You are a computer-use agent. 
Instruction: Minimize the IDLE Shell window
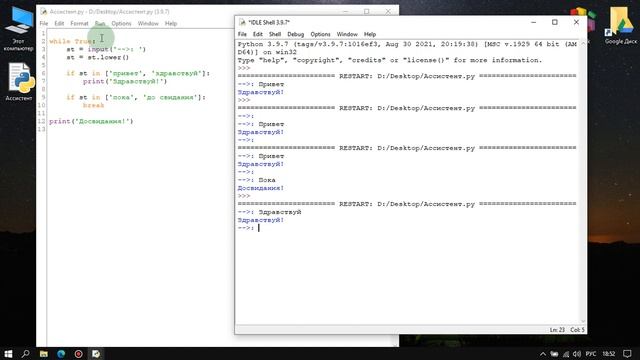[533, 22]
